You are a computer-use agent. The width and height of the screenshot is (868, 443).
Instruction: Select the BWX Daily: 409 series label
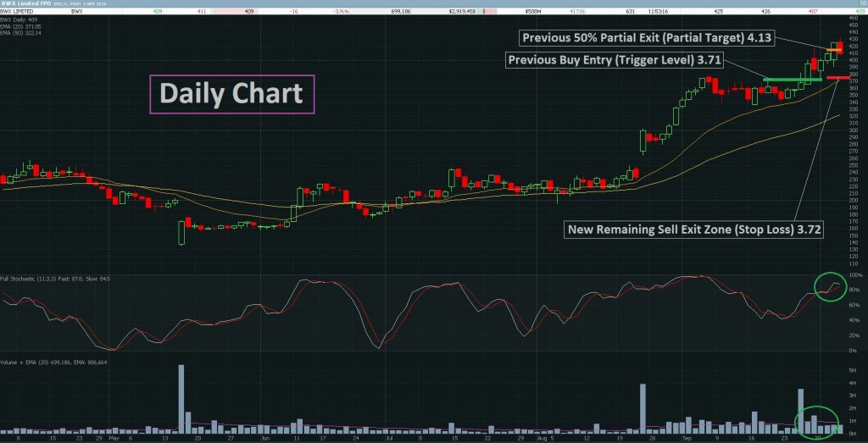17,20
